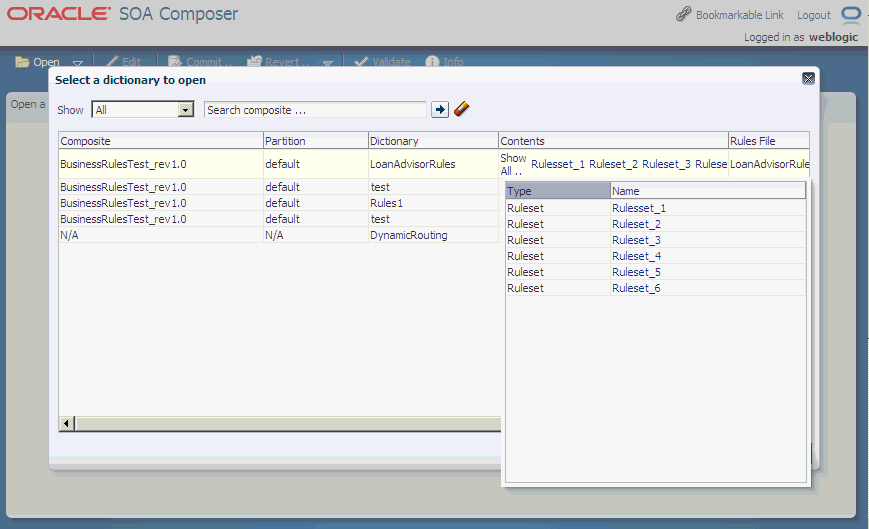The height and width of the screenshot is (529, 869).
Task: Click the Edit pencil toolbar item
Action: (x=124, y=61)
